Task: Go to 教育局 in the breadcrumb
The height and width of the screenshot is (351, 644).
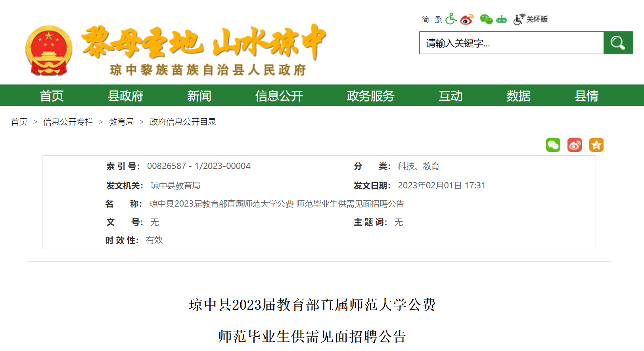Action: pos(121,122)
